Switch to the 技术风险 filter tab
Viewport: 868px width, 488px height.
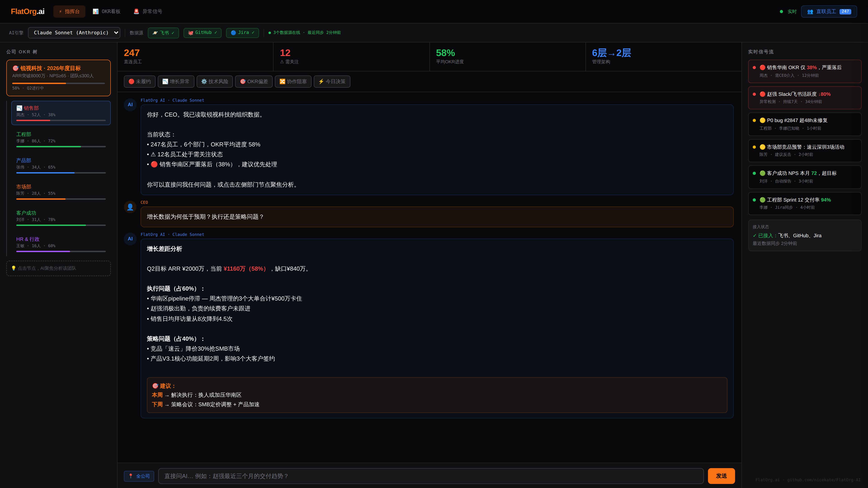point(214,81)
